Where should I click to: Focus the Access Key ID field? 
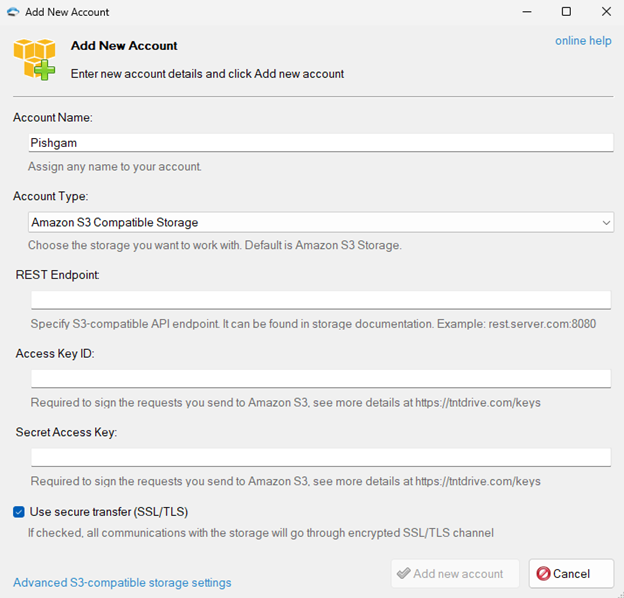pyautogui.click(x=321, y=379)
